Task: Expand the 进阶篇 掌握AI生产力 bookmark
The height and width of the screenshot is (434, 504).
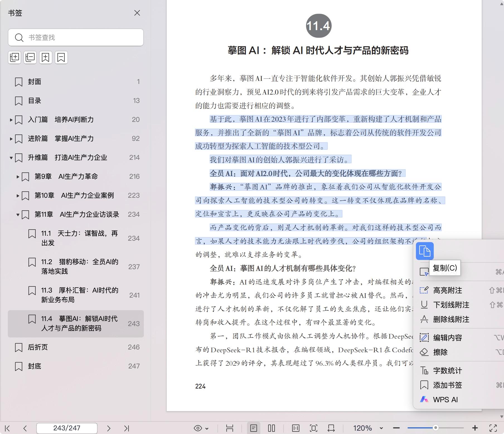Action: click(11, 139)
